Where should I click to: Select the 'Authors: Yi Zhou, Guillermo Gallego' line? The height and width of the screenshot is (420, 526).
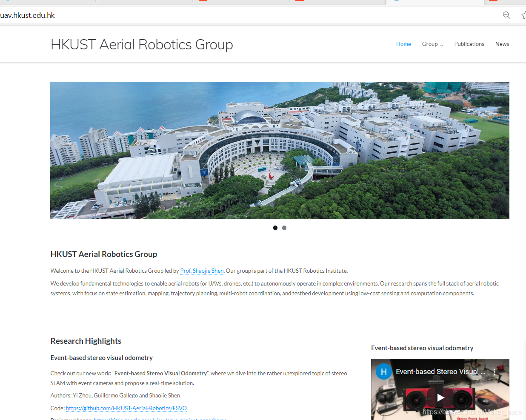[115, 395]
